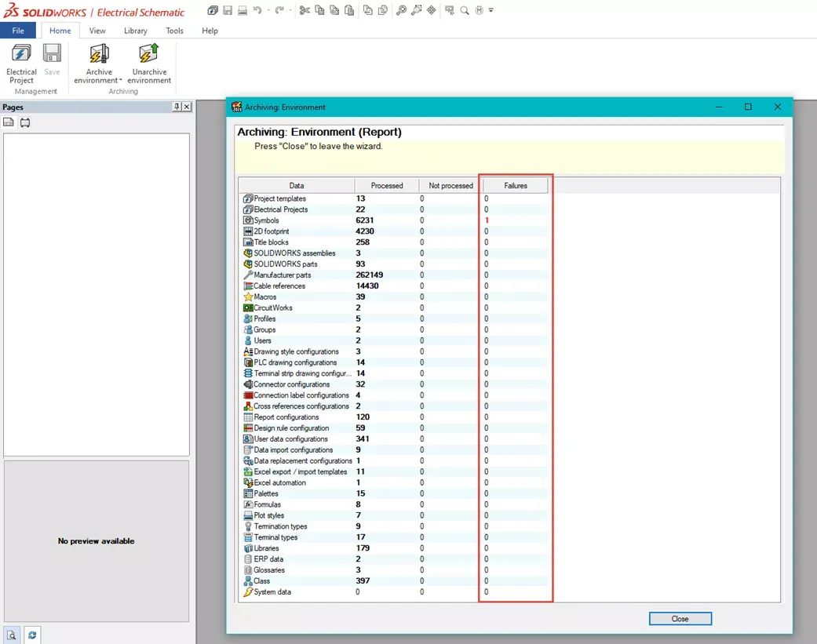Select the Cable references row
Viewport: 817px width, 644px height.
pos(395,286)
